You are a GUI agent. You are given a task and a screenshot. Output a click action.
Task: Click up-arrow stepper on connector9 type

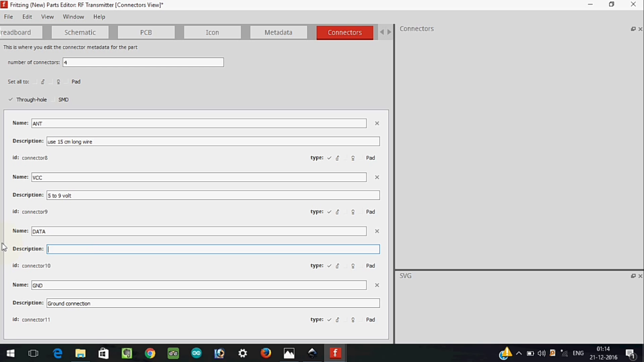(x=337, y=212)
